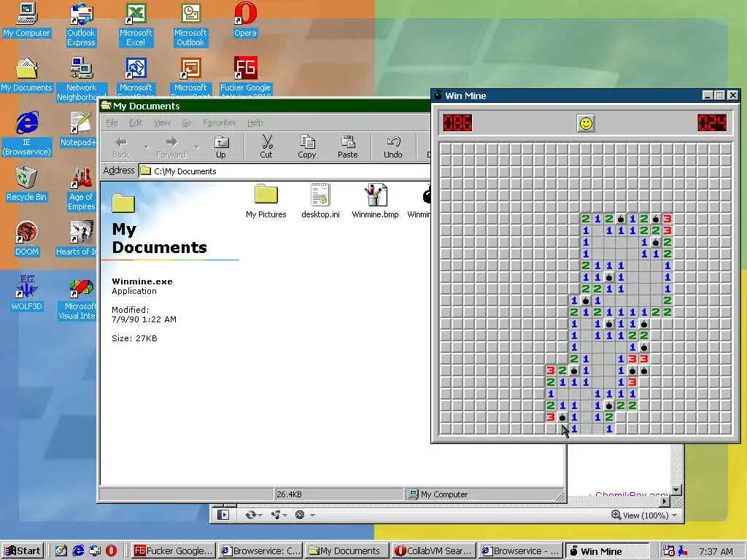
Task: Open Notepad++ desktop shortcut
Action: coord(79,129)
